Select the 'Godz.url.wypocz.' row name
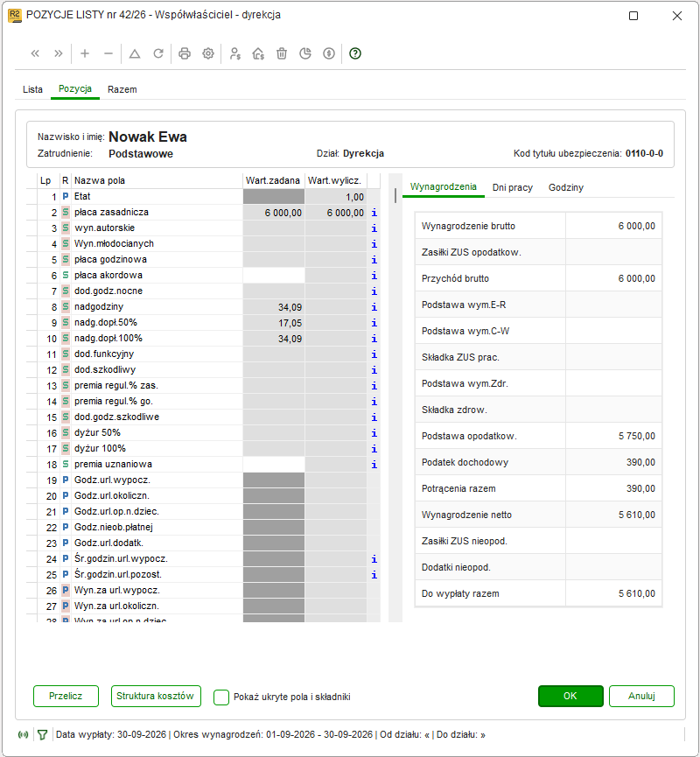This screenshot has height=757, width=700. click(x=113, y=480)
